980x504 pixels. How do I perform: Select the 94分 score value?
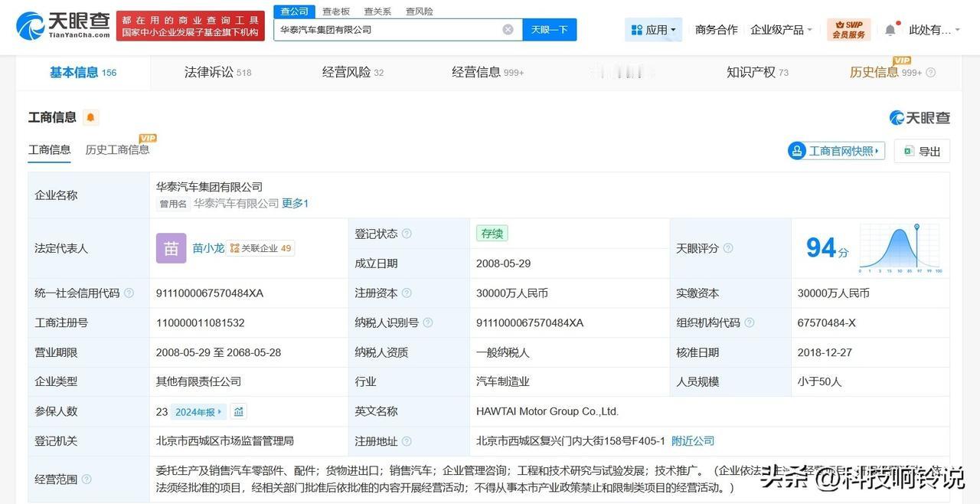pos(827,248)
